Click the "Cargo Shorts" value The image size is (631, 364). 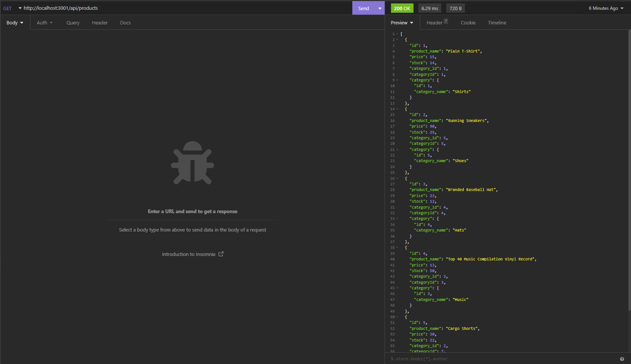[461, 329]
